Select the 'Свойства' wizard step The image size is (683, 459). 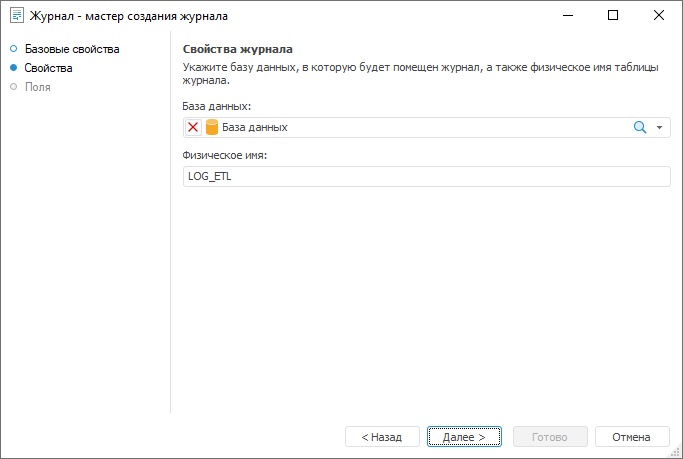click(x=49, y=68)
